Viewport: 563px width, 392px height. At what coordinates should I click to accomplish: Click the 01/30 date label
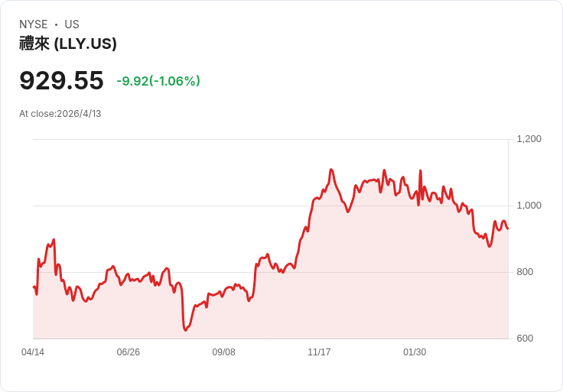coord(415,352)
